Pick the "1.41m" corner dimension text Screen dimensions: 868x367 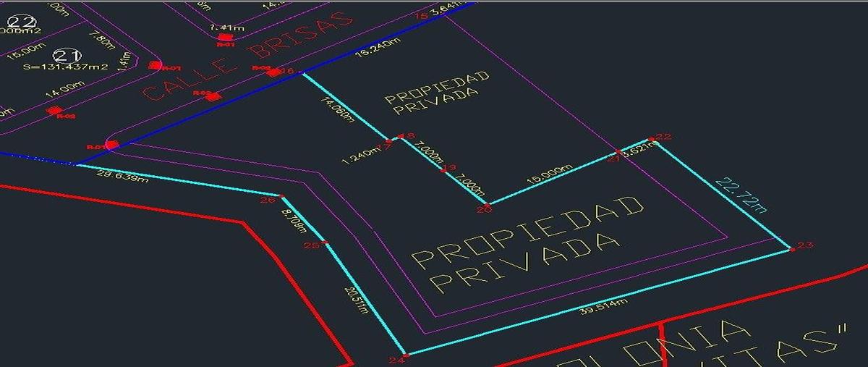tap(126, 61)
